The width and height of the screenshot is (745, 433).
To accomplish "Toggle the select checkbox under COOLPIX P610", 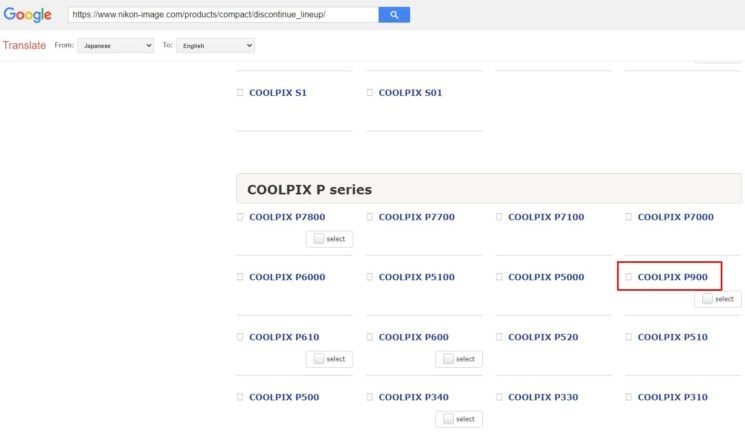I will pos(319,359).
